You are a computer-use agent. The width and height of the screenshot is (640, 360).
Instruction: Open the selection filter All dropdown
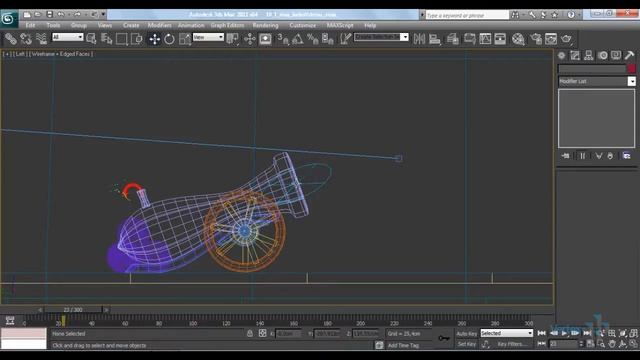tap(67, 37)
